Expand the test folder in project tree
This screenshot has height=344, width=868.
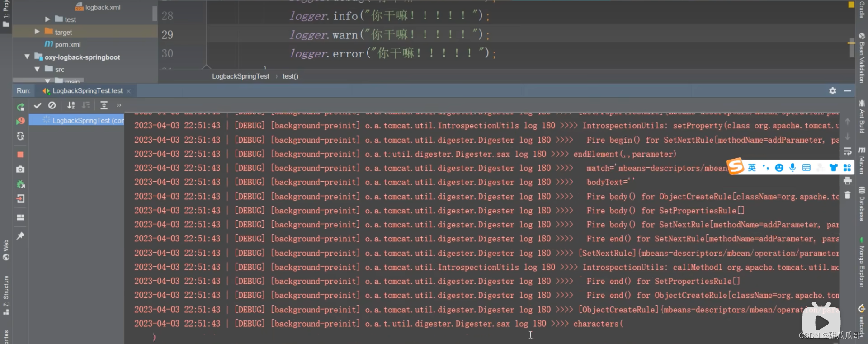pyautogui.click(x=47, y=19)
